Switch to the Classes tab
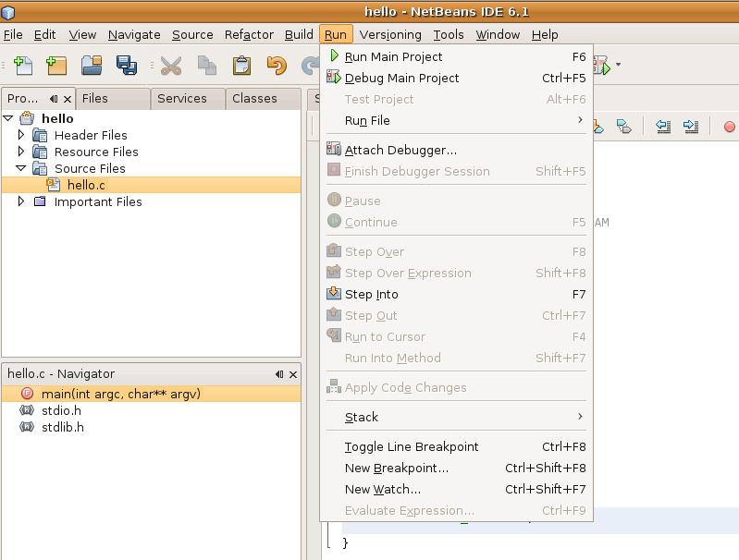This screenshot has width=739, height=560. coord(263,99)
